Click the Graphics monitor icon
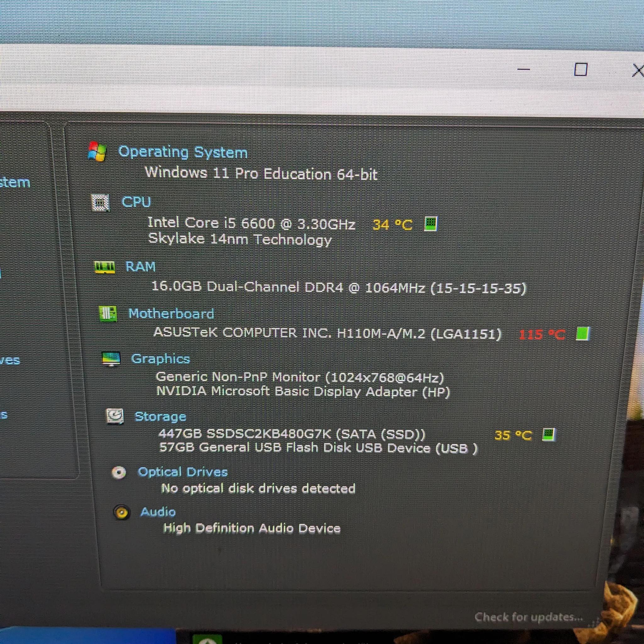The width and height of the screenshot is (644, 644). pyautogui.click(x=111, y=359)
